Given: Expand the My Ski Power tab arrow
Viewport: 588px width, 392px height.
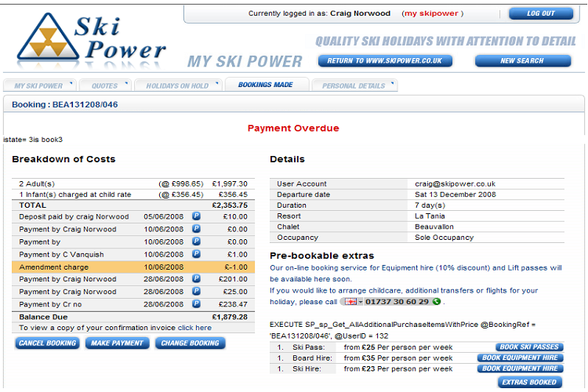Looking at the screenshot, I should tap(71, 83).
